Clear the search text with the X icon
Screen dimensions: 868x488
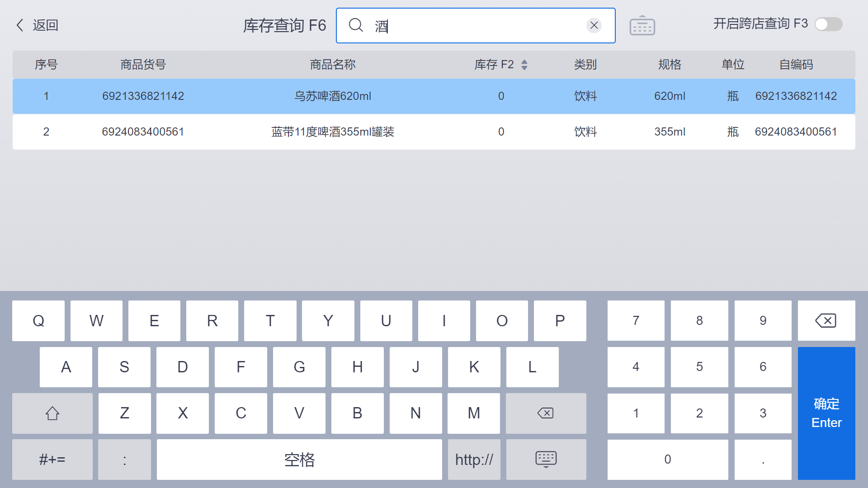click(594, 25)
